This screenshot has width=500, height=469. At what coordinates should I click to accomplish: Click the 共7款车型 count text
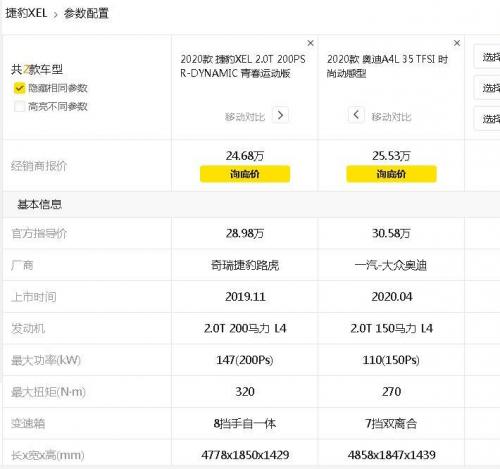click(37, 69)
